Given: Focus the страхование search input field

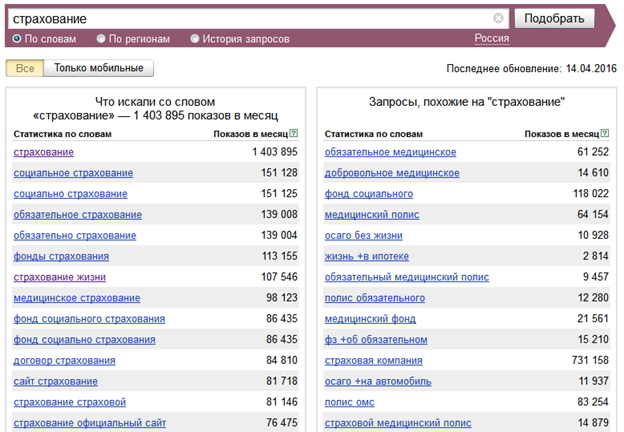Looking at the screenshot, I should 251,19.
